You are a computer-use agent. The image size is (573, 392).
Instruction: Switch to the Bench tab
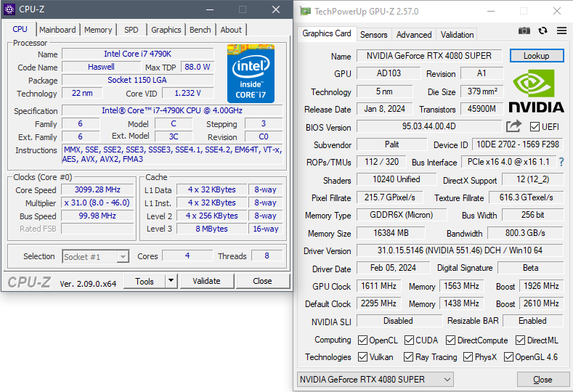(200, 30)
